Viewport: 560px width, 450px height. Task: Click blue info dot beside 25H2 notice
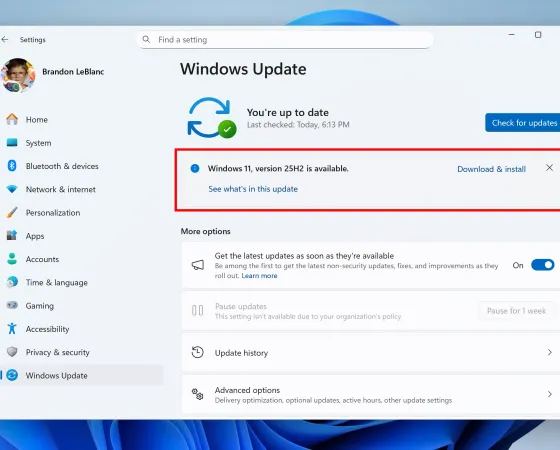[x=195, y=168]
